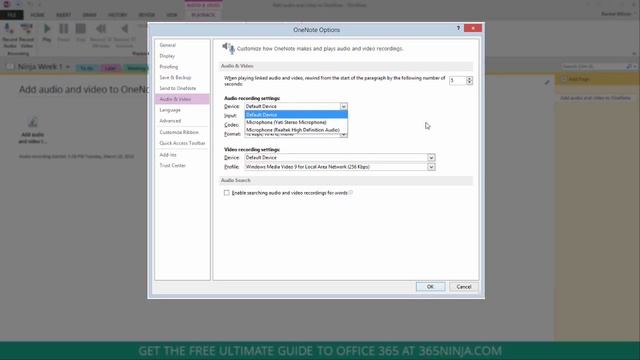Click the Record Audio icon in the OneNote ribbon
This screenshot has width=640, height=360.
pyautogui.click(x=9, y=35)
